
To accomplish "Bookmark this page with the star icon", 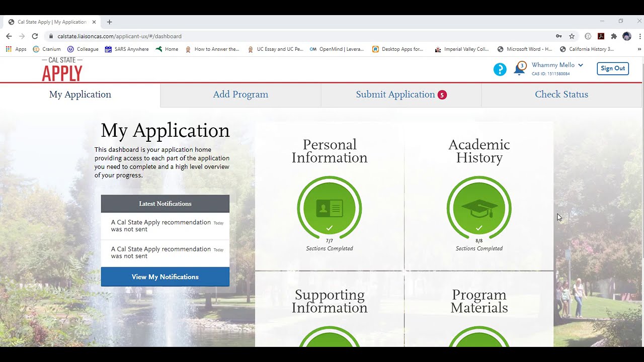I will (x=572, y=36).
